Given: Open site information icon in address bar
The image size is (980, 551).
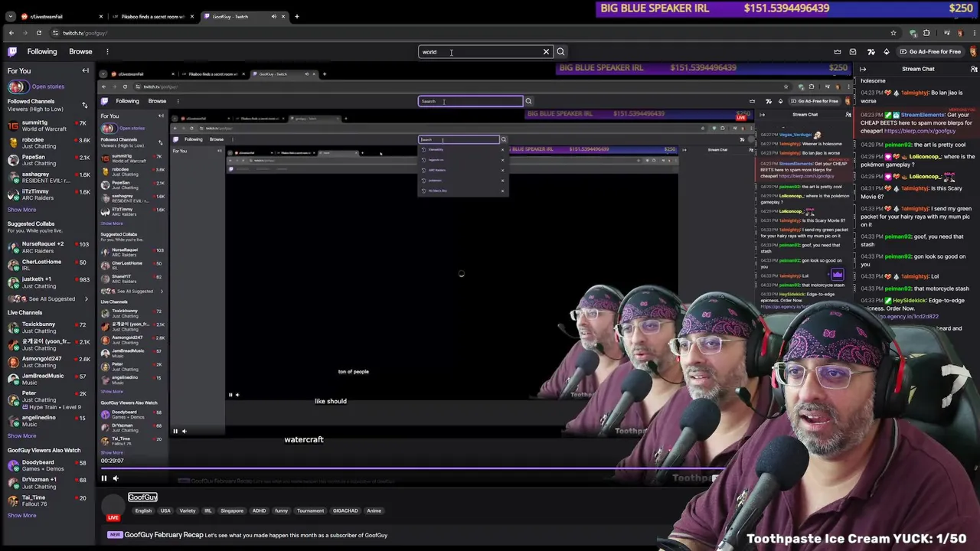Looking at the screenshot, I should point(55,33).
